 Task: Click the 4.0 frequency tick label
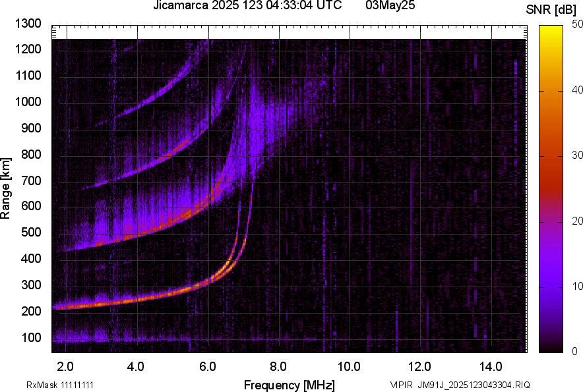tap(136, 367)
